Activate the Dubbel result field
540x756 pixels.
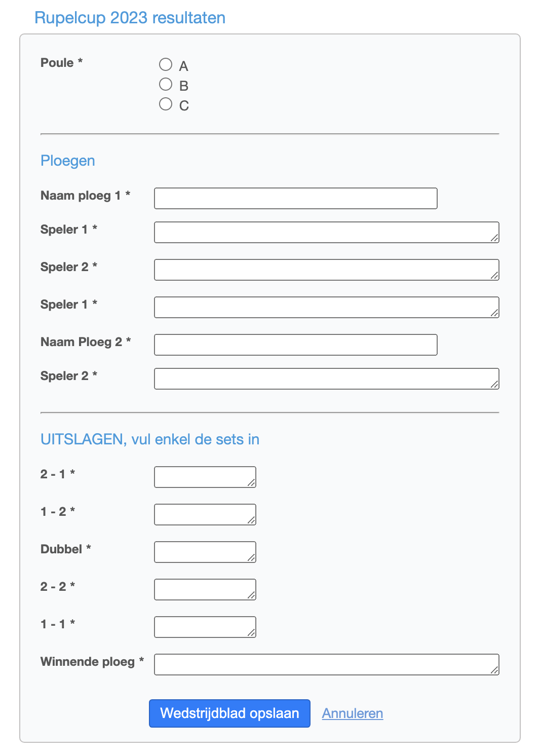pyautogui.click(x=205, y=552)
